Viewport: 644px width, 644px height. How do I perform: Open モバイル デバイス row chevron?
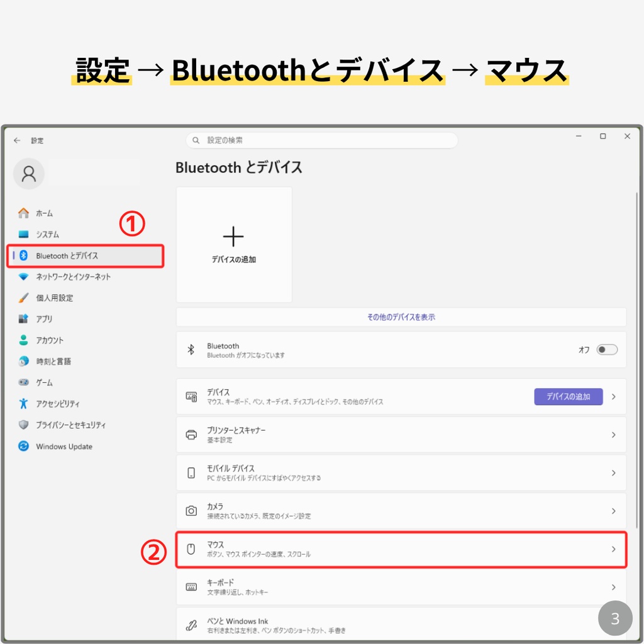(614, 473)
